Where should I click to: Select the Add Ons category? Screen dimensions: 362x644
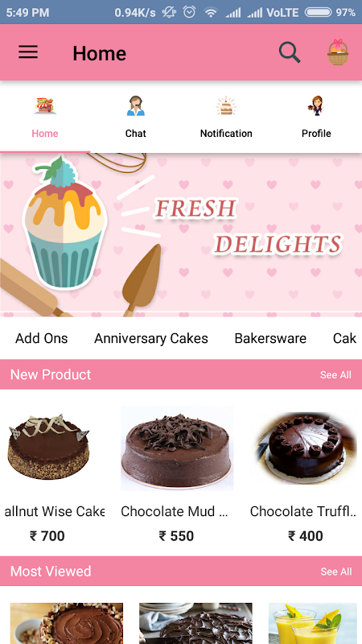pos(42,338)
